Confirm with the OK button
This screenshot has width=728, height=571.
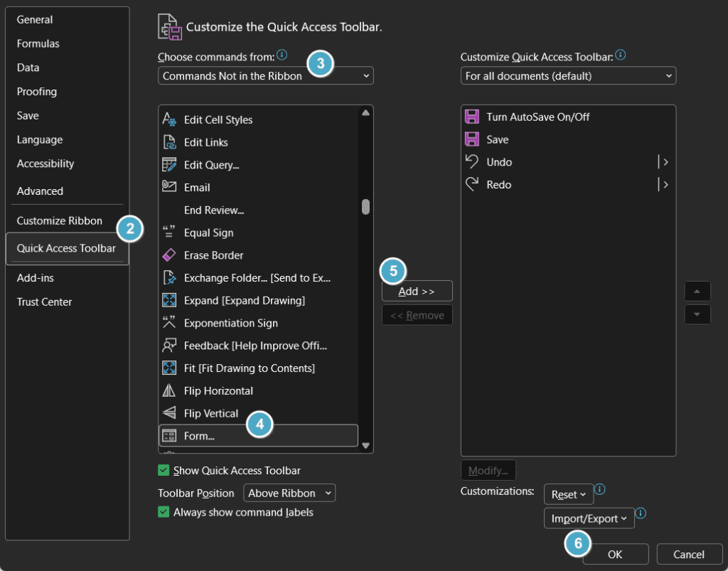click(x=615, y=554)
